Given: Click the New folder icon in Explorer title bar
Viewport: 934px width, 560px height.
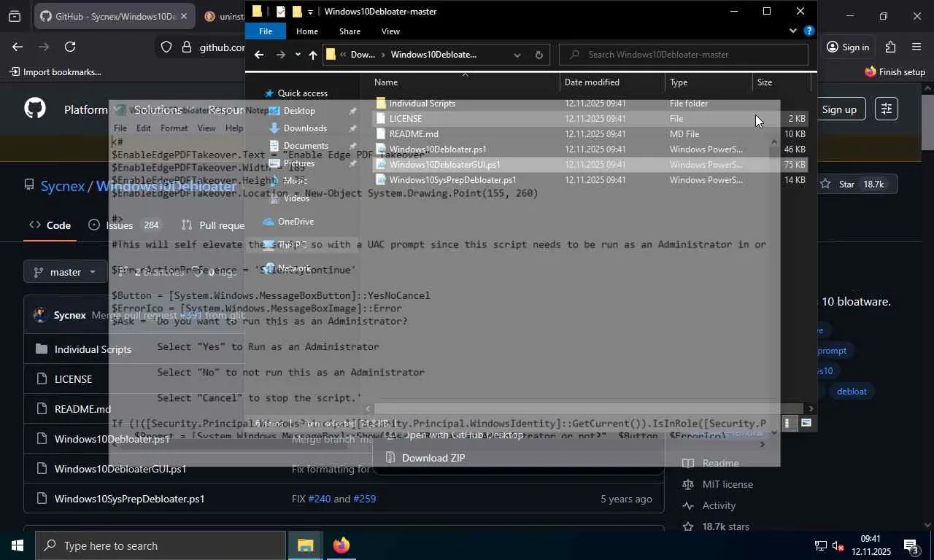Looking at the screenshot, I should point(297,12).
